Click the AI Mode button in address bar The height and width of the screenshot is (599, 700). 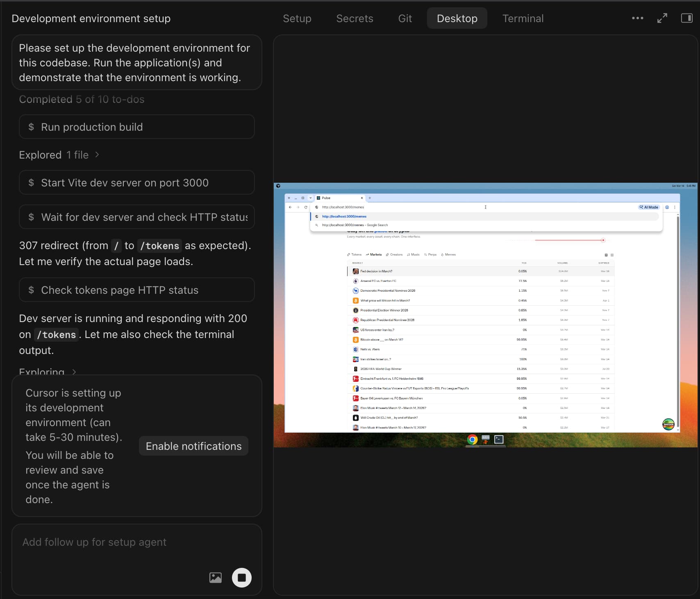tap(649, 207)
